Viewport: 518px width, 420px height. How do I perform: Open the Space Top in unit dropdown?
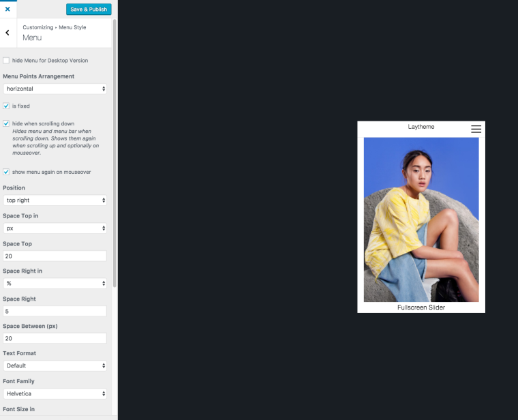[x=55, y=228]
